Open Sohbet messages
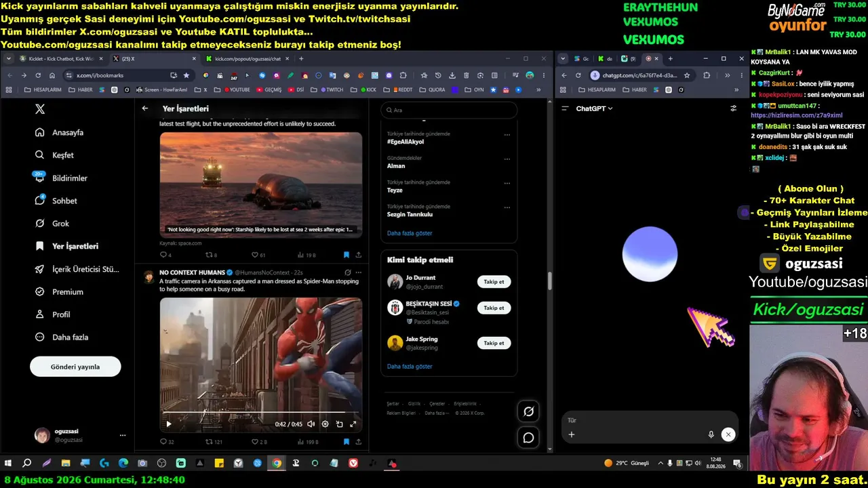This screenshot has width=868, height=488. (x=56, y=201)
